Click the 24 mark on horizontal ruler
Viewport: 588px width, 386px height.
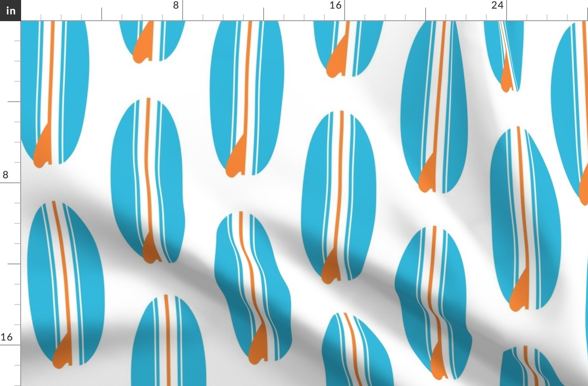[x=497, y=5]
